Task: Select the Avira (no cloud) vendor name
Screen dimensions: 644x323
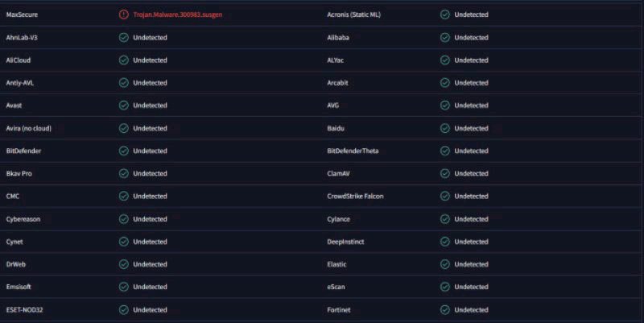Action: (29, 128)
